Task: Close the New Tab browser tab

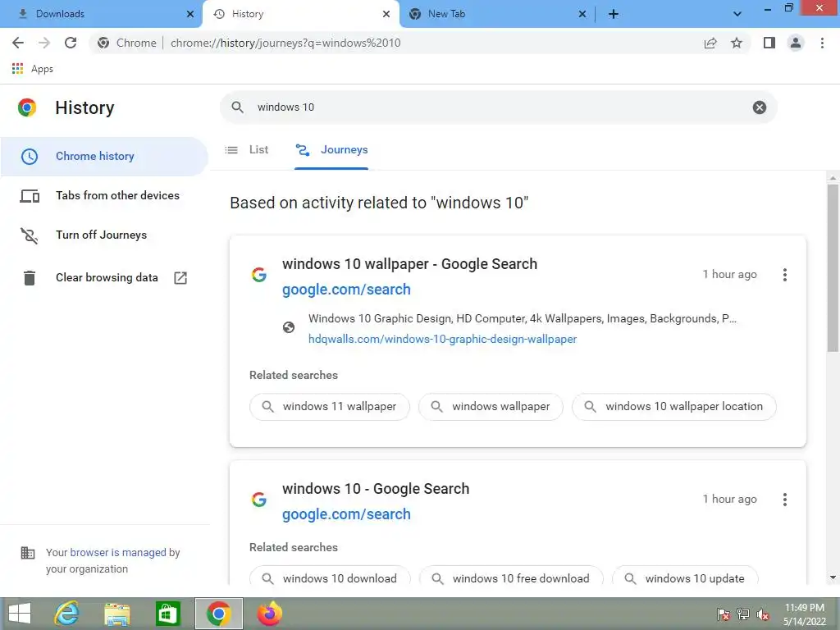Action: pyautogui.click(x=582, y=14)
